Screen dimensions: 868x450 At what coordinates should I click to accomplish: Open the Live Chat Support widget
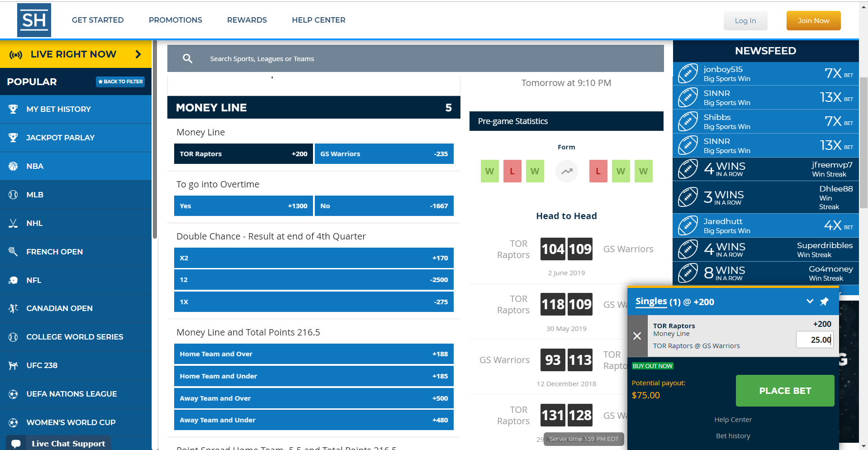point(58,444)
